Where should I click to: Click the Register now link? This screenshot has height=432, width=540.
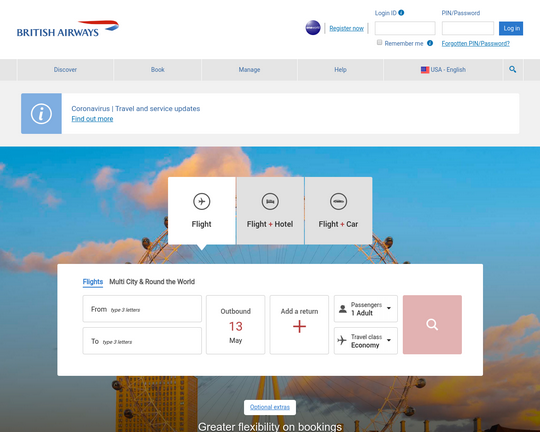pos(346,28)
